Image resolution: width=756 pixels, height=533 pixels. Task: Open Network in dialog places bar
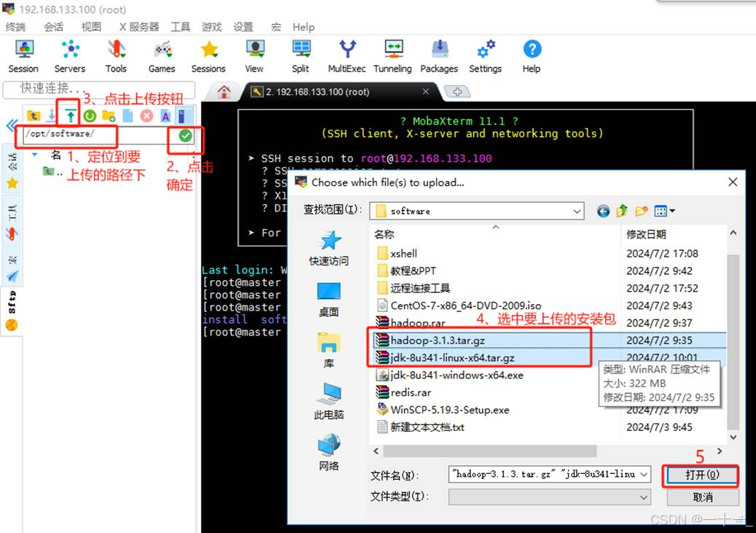[x=329, y=453]
